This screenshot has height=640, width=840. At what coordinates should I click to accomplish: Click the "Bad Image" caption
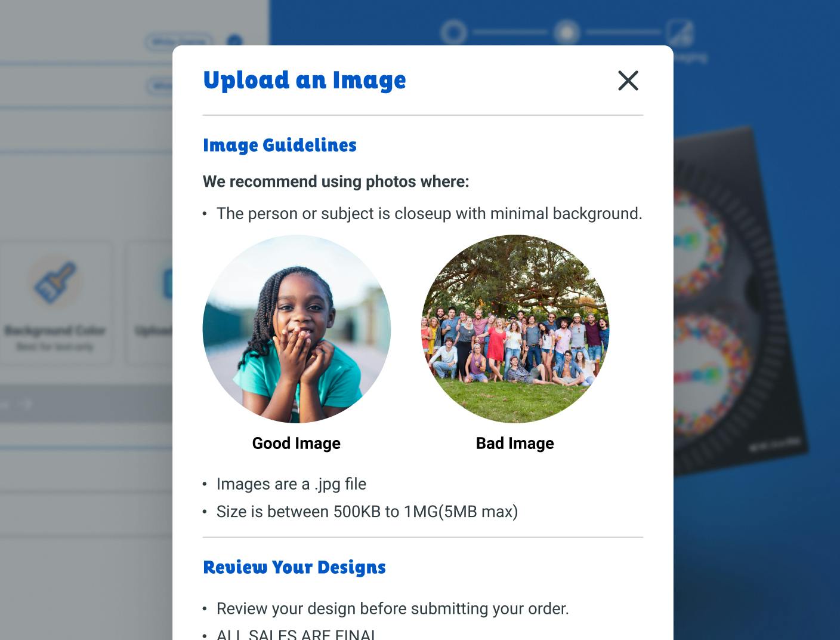(515, 443)
